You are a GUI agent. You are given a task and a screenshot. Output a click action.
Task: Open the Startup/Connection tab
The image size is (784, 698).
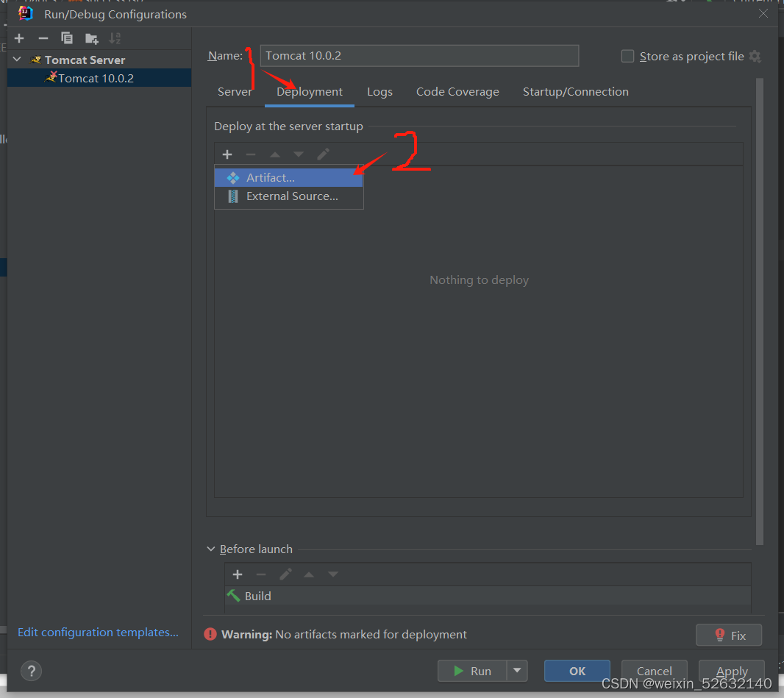coord(576,91)
